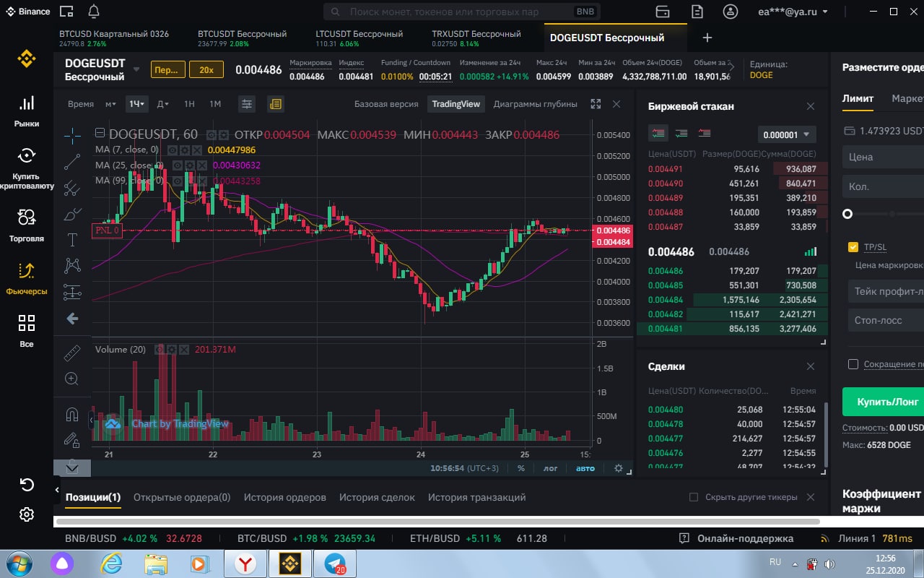Check the hide other tickers checkbox

[x=694, y=497]
